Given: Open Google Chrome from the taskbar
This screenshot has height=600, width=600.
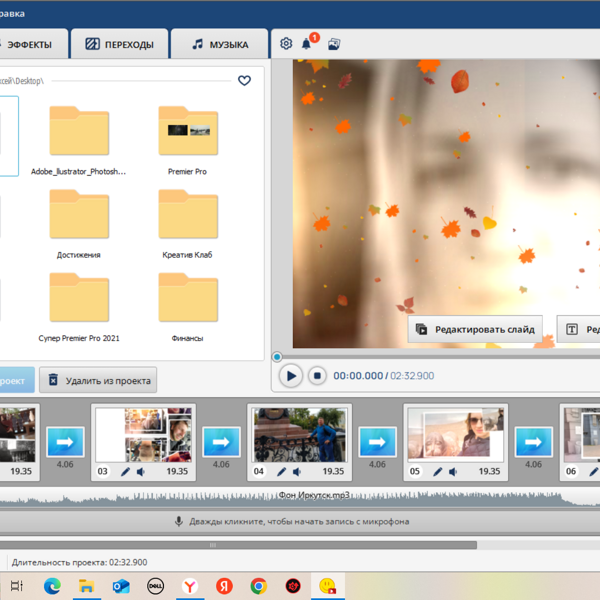Looking at the screenshot, I should pos(258,586).
